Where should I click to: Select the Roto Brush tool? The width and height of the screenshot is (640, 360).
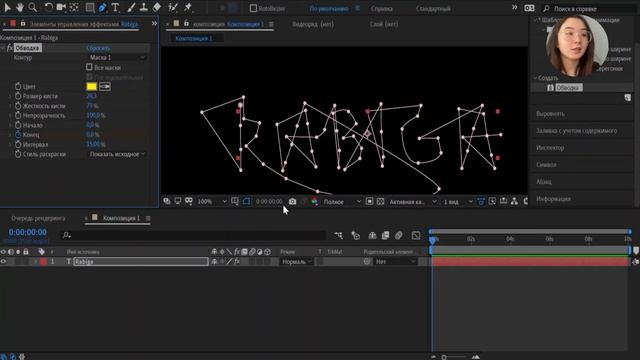pos(173,7)
